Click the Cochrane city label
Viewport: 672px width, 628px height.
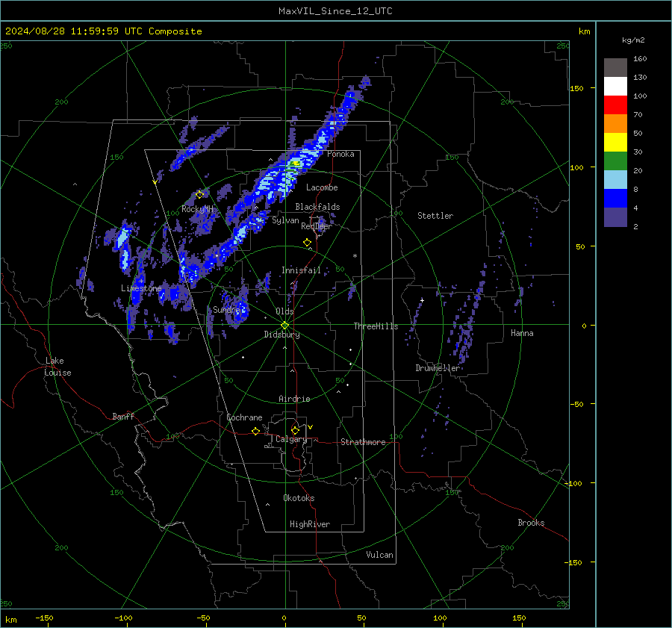point(244,417)
